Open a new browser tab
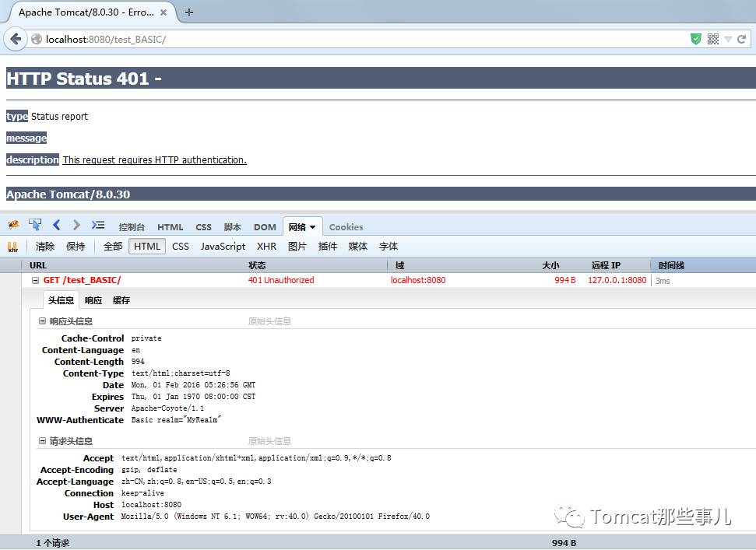This screenshot has height=550, width=756. (x=189, y=12)
